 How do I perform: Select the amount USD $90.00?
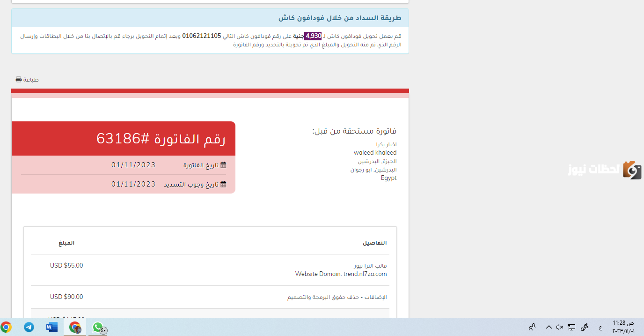[66, 297]
